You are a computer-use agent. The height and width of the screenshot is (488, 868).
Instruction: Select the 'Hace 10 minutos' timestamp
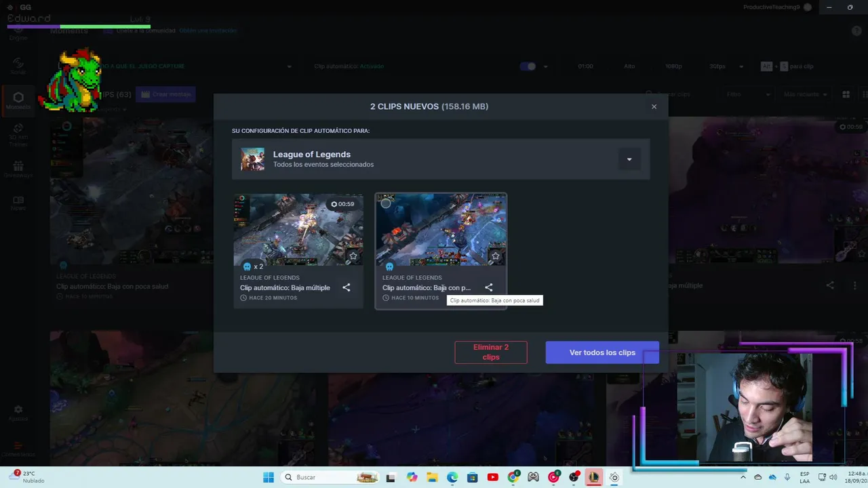415,298
